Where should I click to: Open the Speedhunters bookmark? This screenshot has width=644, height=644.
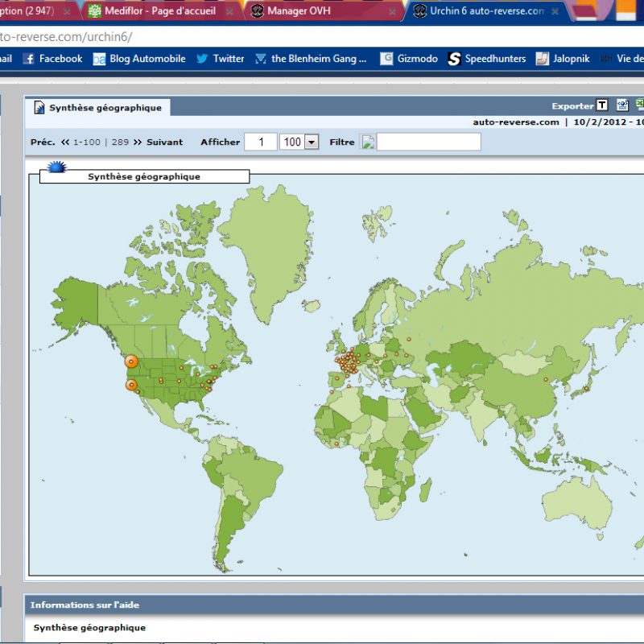[x=487, y=59]
